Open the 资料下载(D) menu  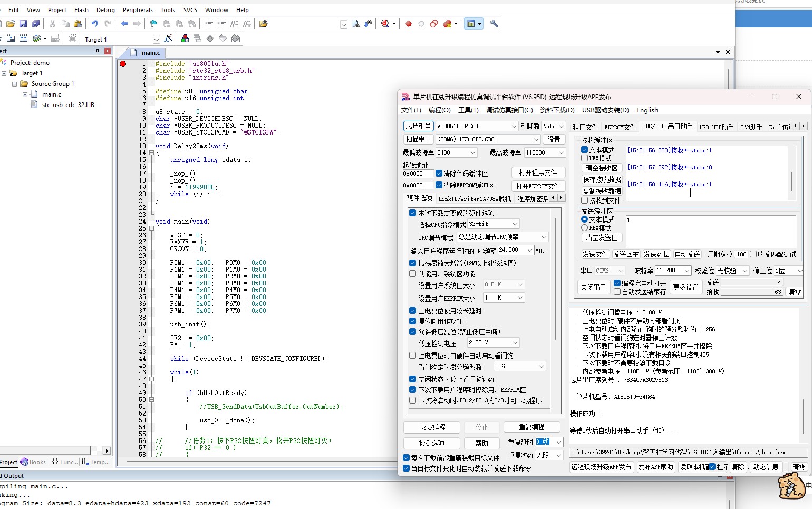pyautogui.click(x=557, y=110)
